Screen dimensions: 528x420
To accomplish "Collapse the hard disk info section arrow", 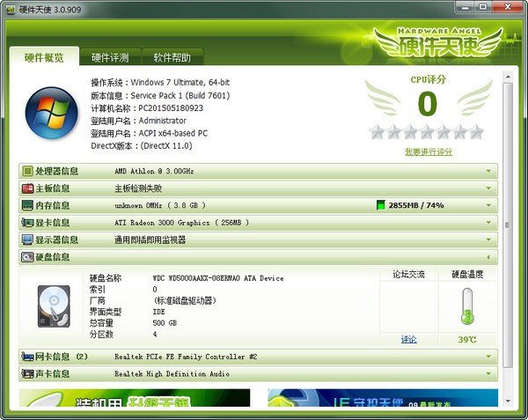I will [488, 257].
